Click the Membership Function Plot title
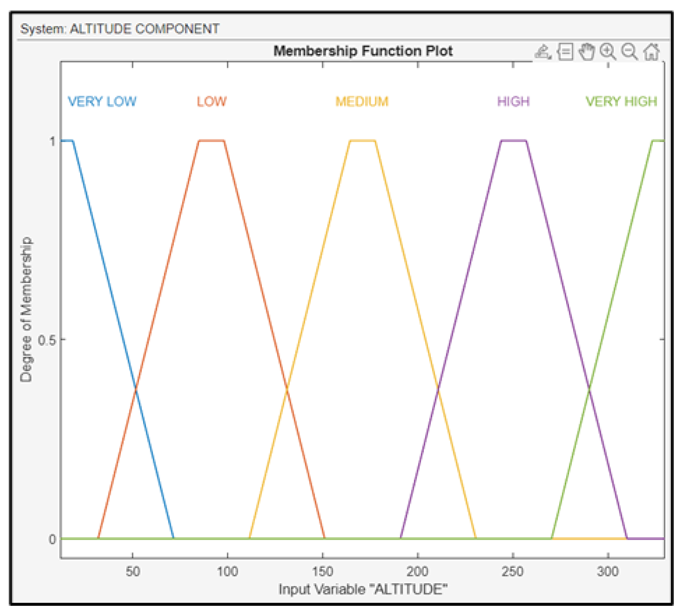Screen dimensions: 684x616 click(363, 51)
